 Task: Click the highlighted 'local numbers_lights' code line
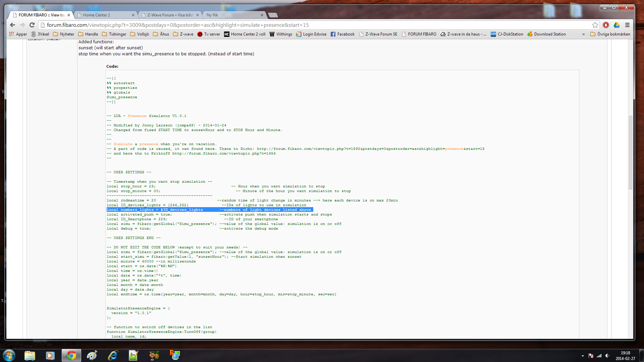210,210
